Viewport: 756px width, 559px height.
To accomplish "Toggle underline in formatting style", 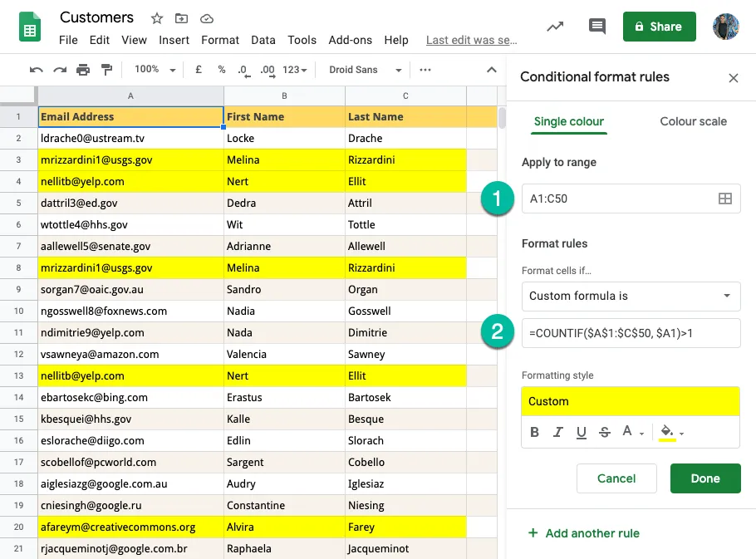I will 581,432.
